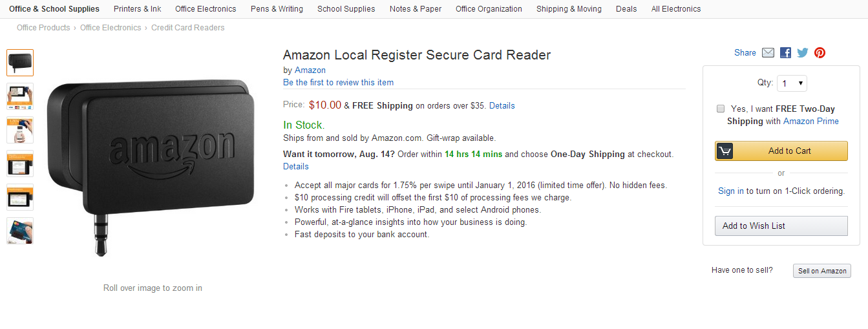Screen dimensions: 868x329
Task: Click the cart icon on Add to Cart
Action: point(725,151)
